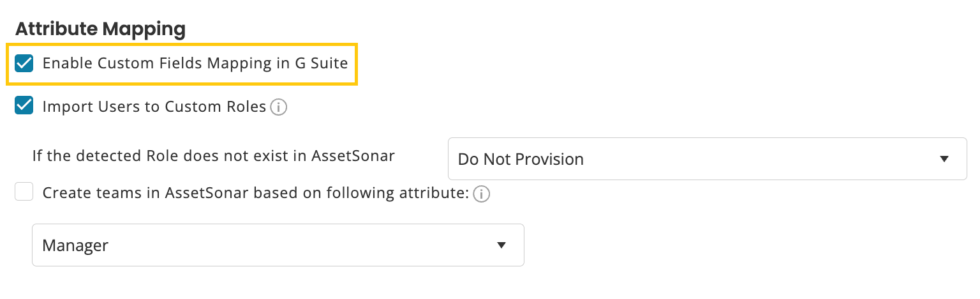Select the 'Manager' displayed value text
Image resolution: width=980 pixels, height=299 pixels.
[x=75, y=245]
